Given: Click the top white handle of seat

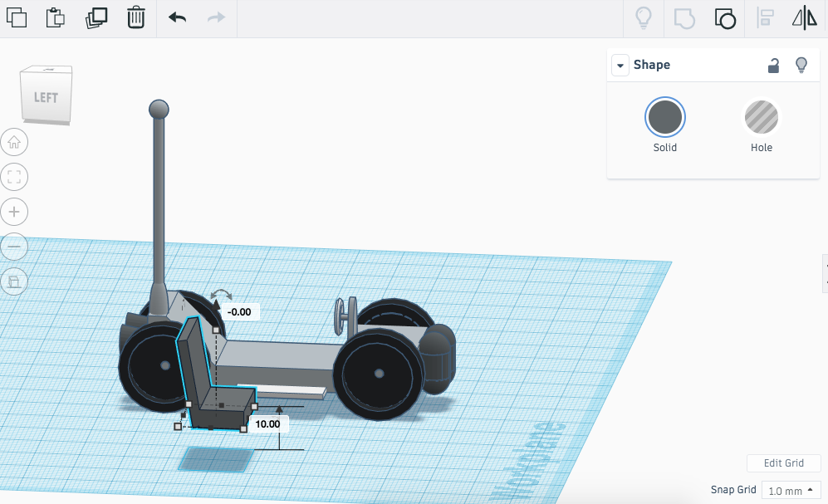Looking at the screenshot, I should click(216, 330).
